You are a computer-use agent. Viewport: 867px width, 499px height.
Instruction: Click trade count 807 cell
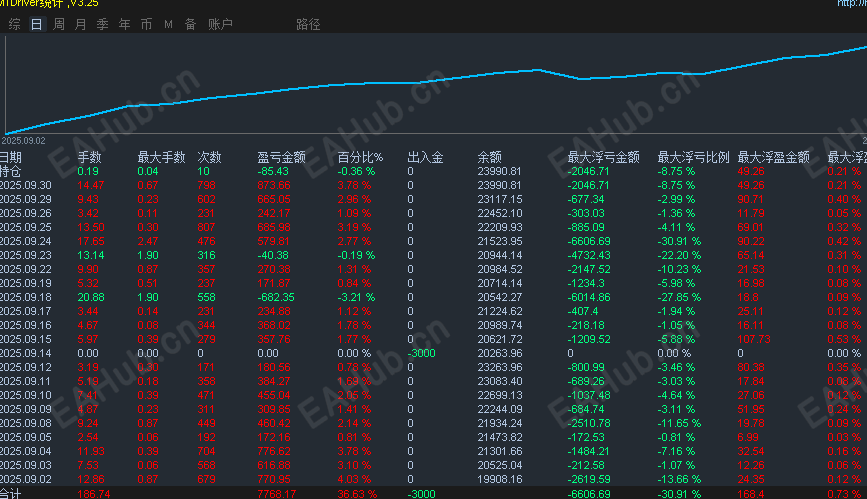pyautogui.click(x=206, y=227)
